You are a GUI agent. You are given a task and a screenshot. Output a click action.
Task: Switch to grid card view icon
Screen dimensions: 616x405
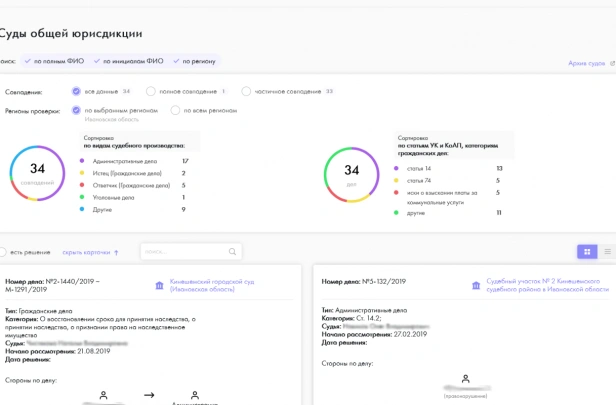coord(587,252)
